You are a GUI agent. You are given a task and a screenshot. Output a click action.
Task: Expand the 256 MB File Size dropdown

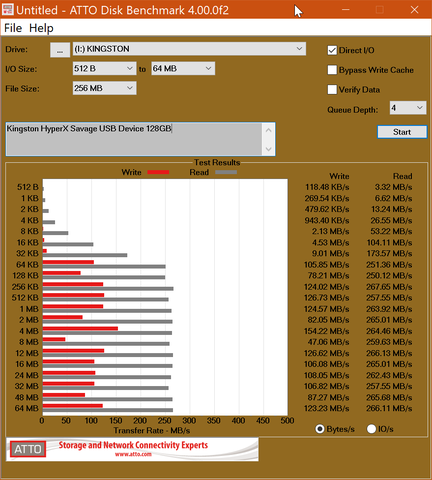[x=104, y=88]
